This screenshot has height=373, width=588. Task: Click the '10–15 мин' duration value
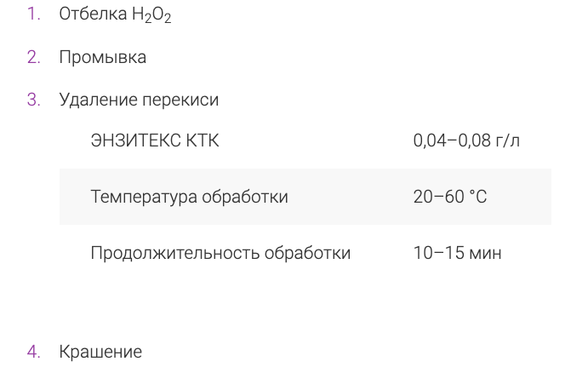[x=457, y=253]
